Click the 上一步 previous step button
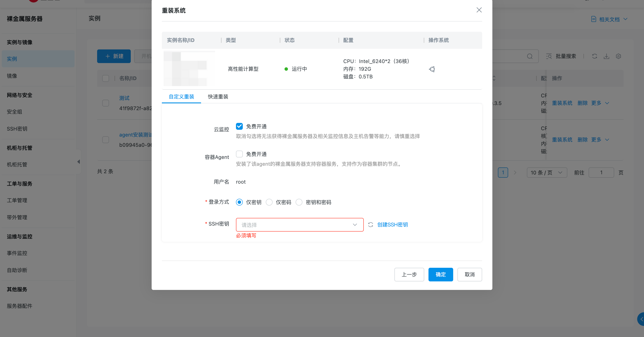The width and height of the screenshot is (644, 337). tap(409, 274)
